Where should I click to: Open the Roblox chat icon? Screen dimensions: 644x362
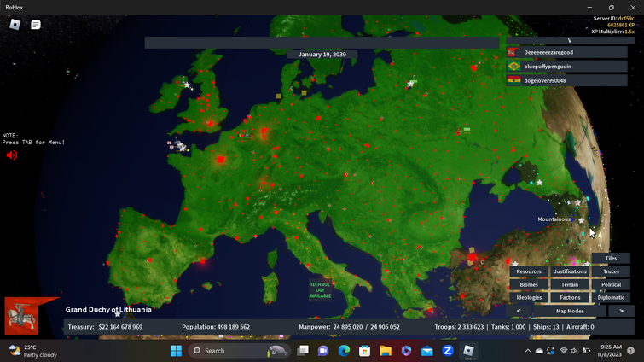pos(36,25)
